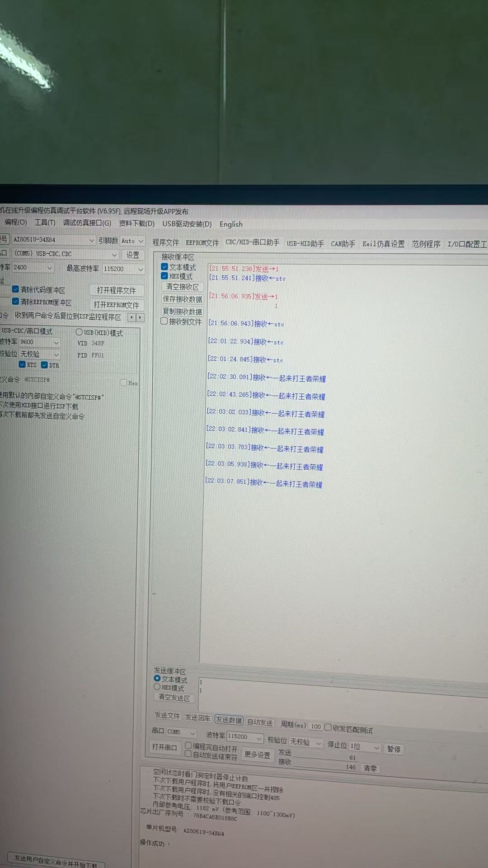
Task: Click the 清空发送区 button
Action: click(174, 698)
